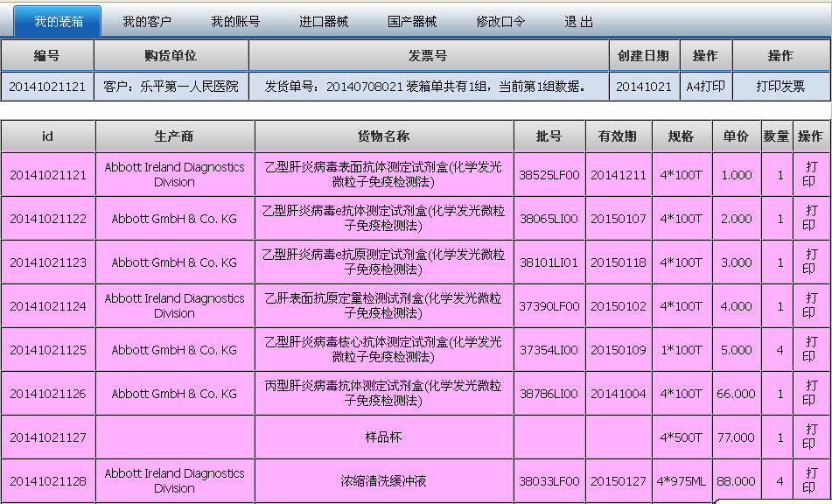This screenshot has width=832, height=504.
Task: Print row 20141021122
Action: pyautogui.click(x=810, y=218)
